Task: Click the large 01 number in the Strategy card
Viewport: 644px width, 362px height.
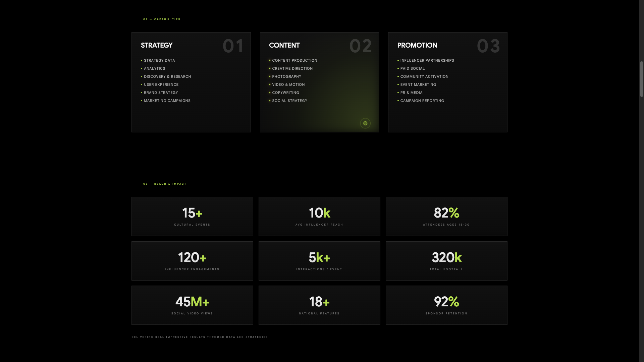Action: (233, 46)
